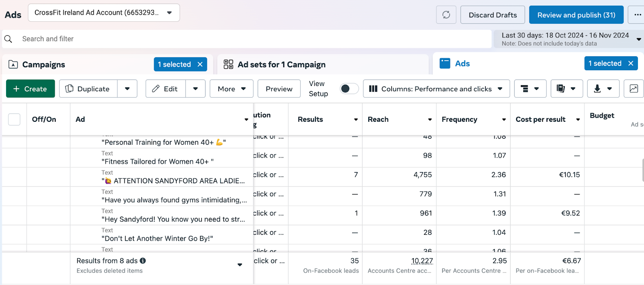Click the search magnifier icon
644x285 pixels.
click(x=8, y=39)
